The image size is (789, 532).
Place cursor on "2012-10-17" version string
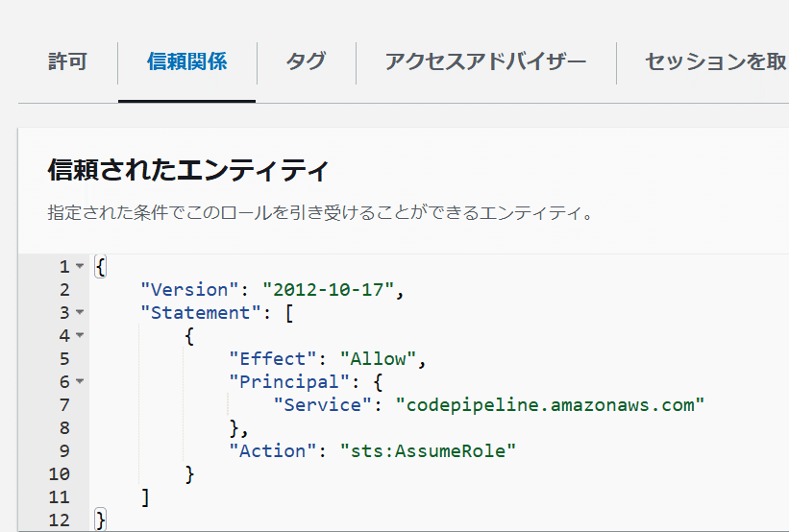pos(328,290)
